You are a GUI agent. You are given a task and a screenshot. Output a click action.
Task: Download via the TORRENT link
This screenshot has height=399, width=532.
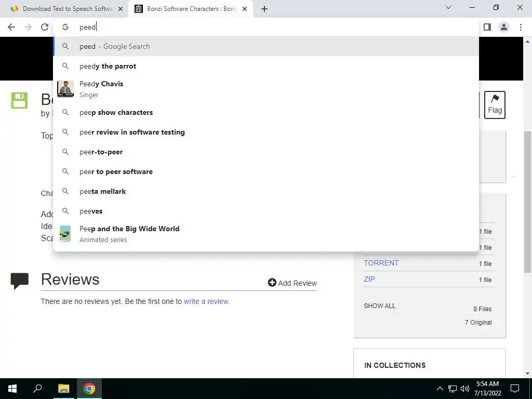381,263
